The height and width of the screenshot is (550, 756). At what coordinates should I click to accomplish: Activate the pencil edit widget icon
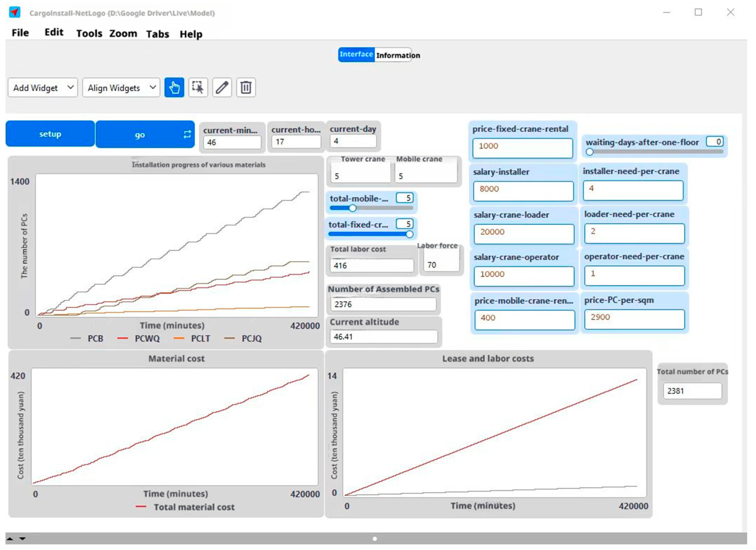[x=222, y=88]
